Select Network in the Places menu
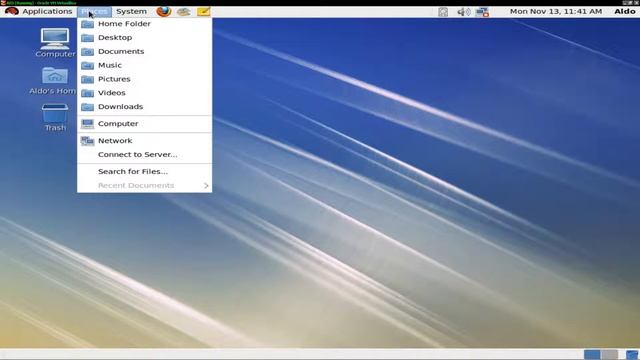 144,141
